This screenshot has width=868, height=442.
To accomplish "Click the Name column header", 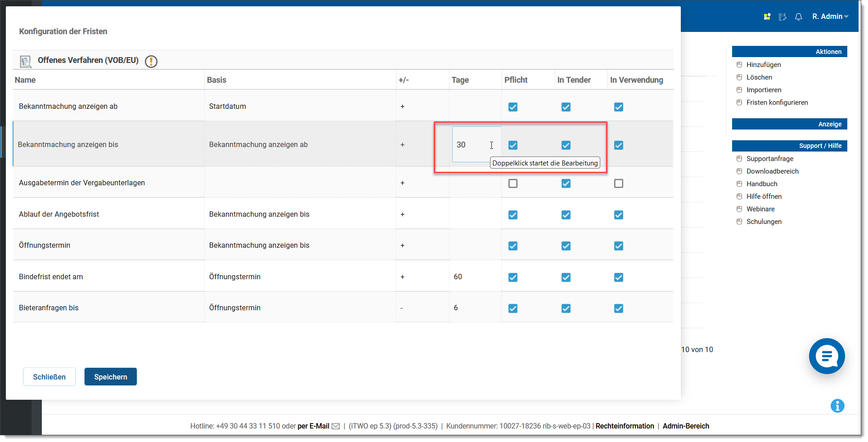I will [25, 80].
